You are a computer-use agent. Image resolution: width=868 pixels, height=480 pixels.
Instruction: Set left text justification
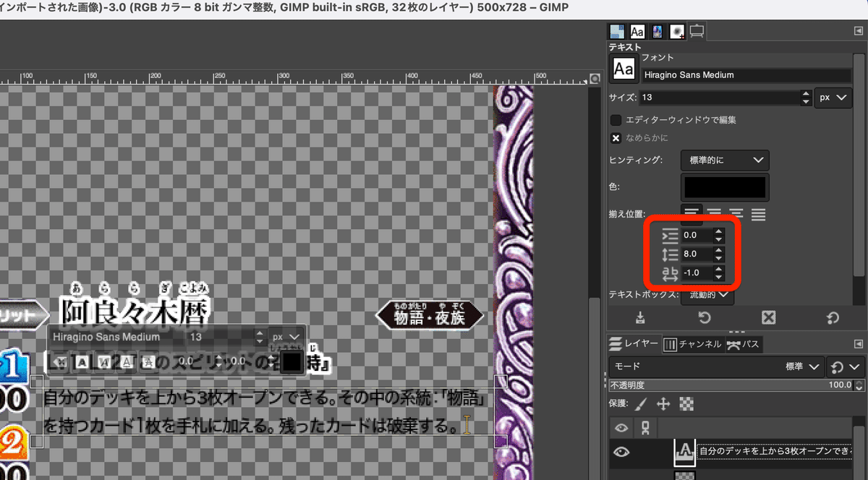click(692, 214)
